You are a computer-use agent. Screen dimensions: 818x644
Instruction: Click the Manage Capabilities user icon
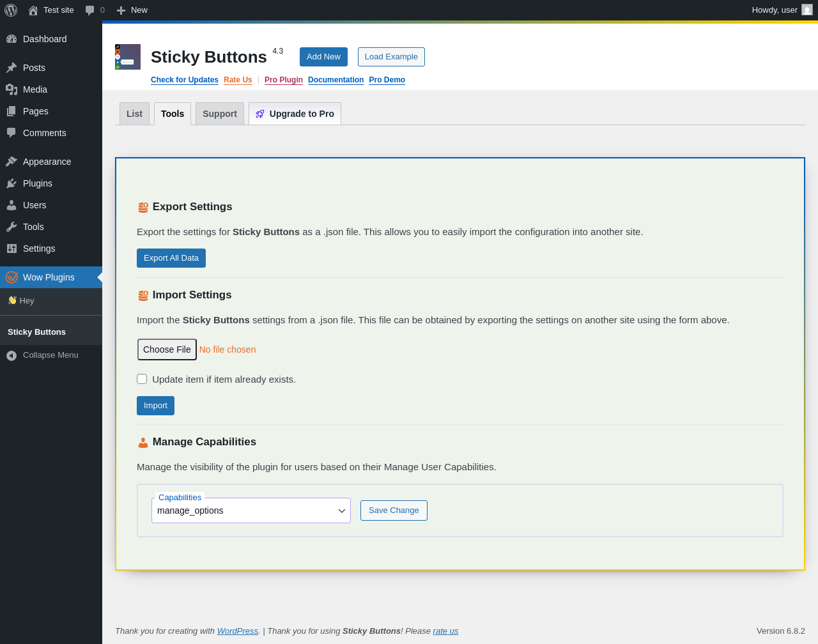click(x=143, y=442)
